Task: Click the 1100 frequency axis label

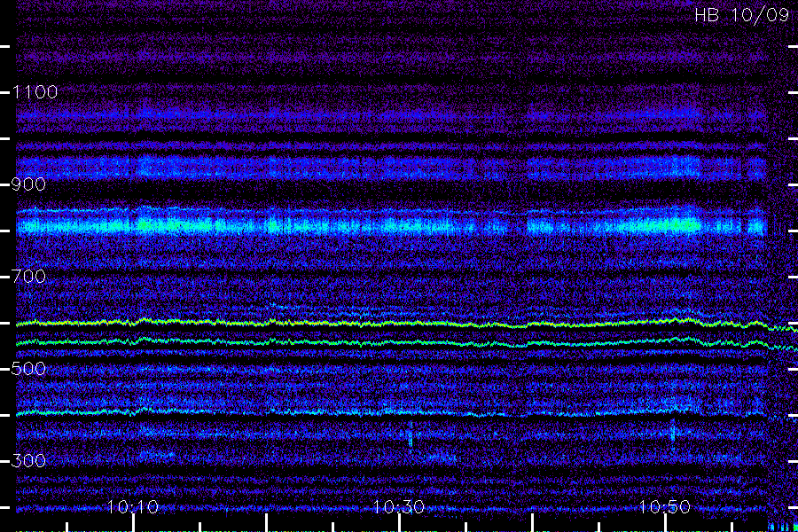Action: [35, 92]
